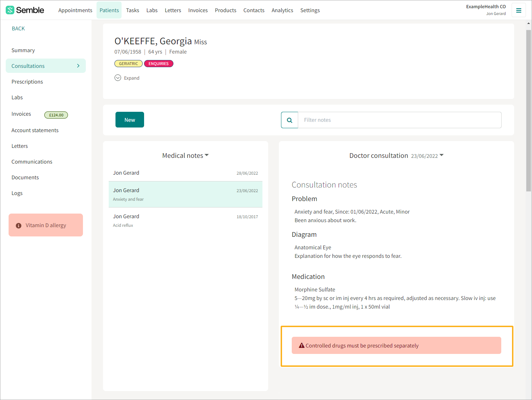Screen dimensions: 532x400
Task: Click the BACK link
Action: (18, 29)
